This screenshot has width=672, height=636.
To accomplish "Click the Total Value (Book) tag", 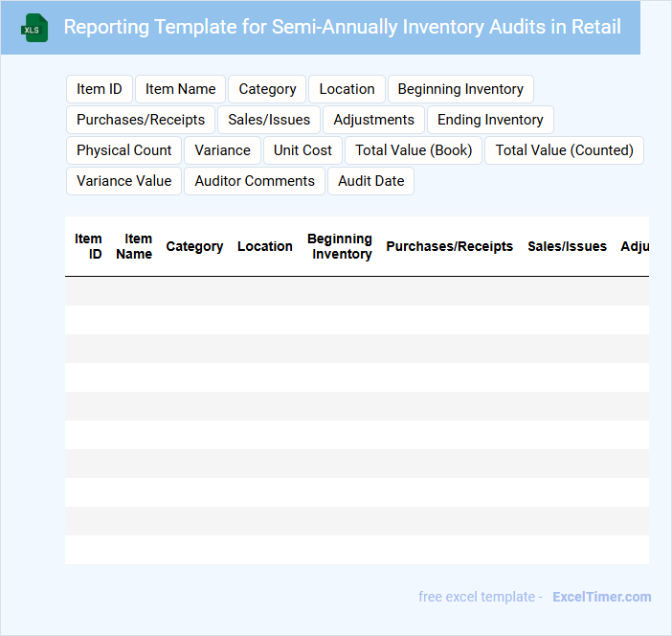I will click(x=414, y=150).
